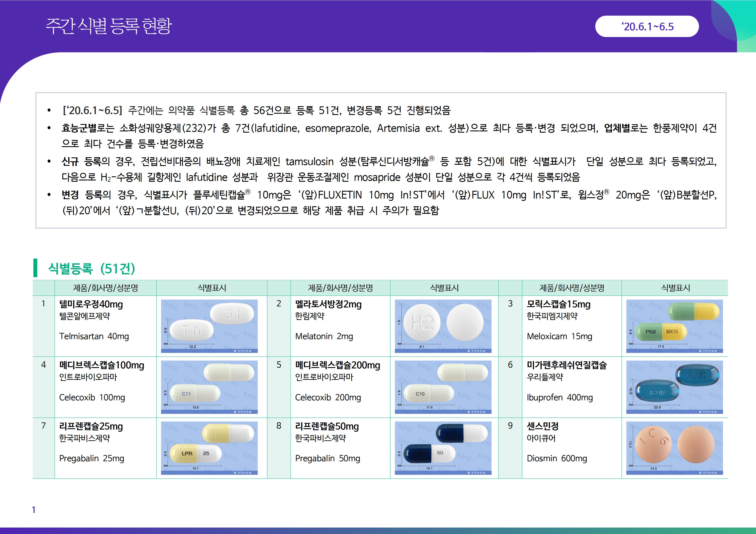Viewport: 756px width, 534px height.
Task: Click the Diosmin 600mg tablet image
Action: coord(674,448)
